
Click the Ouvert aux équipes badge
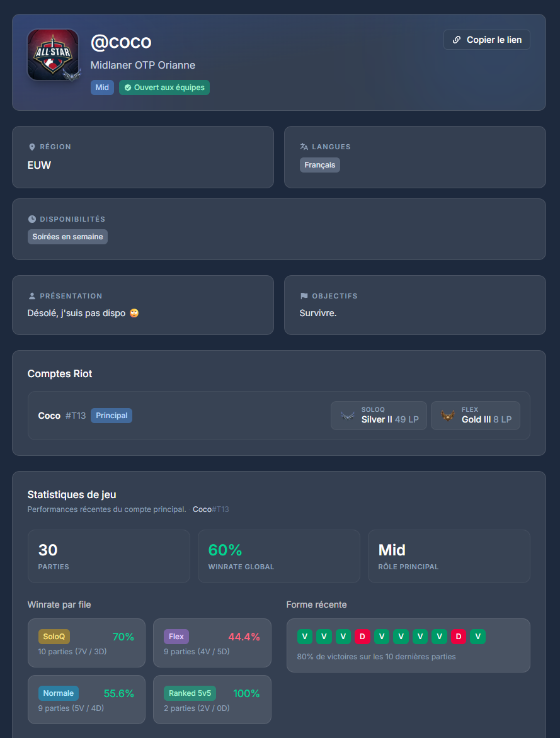tap(164, 88)
